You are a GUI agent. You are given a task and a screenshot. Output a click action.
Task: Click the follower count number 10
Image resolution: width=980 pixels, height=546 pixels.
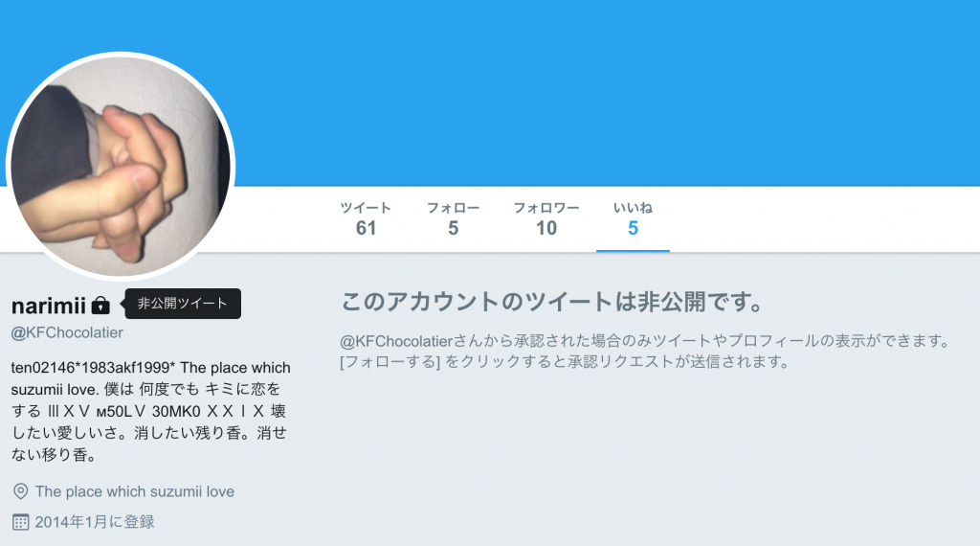click(x=546, y=228)
